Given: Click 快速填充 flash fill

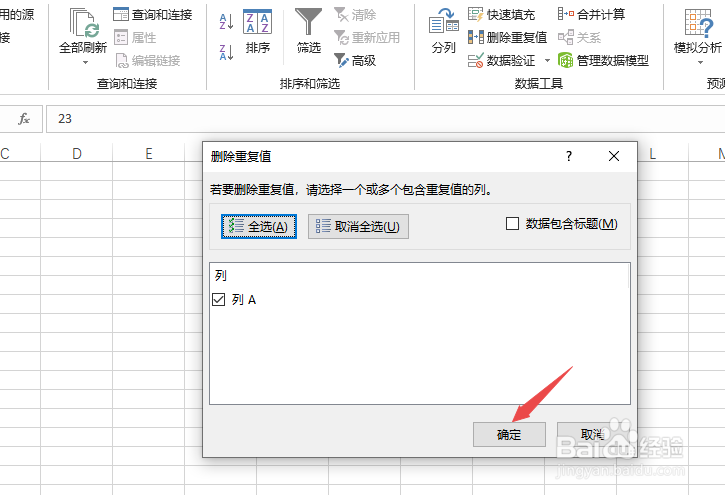Looking at the screenshot, I should [x=502, y=15].
